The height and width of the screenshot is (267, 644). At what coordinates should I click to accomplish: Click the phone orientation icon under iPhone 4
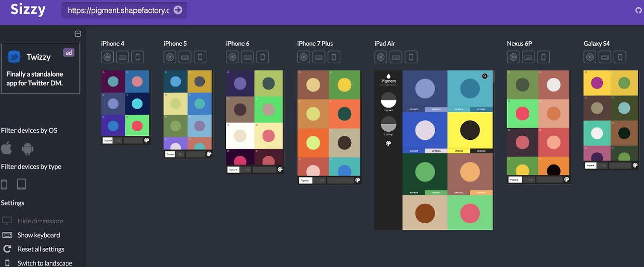(x=137, y=57)
